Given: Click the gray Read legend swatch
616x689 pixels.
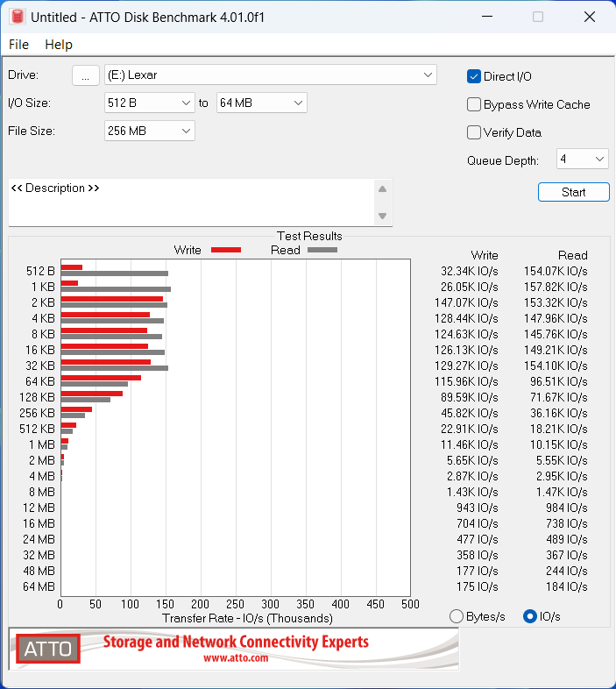Looking at the screenshot, I should coord(322,250).
